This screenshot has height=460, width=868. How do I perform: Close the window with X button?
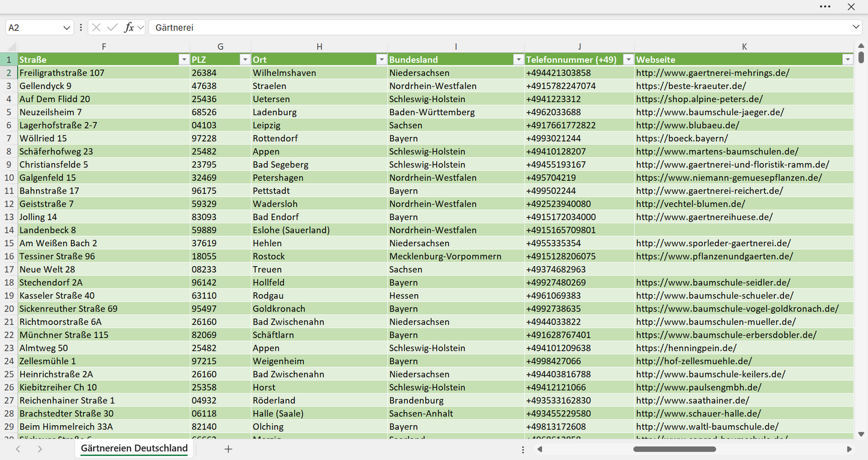click(851, 7)
